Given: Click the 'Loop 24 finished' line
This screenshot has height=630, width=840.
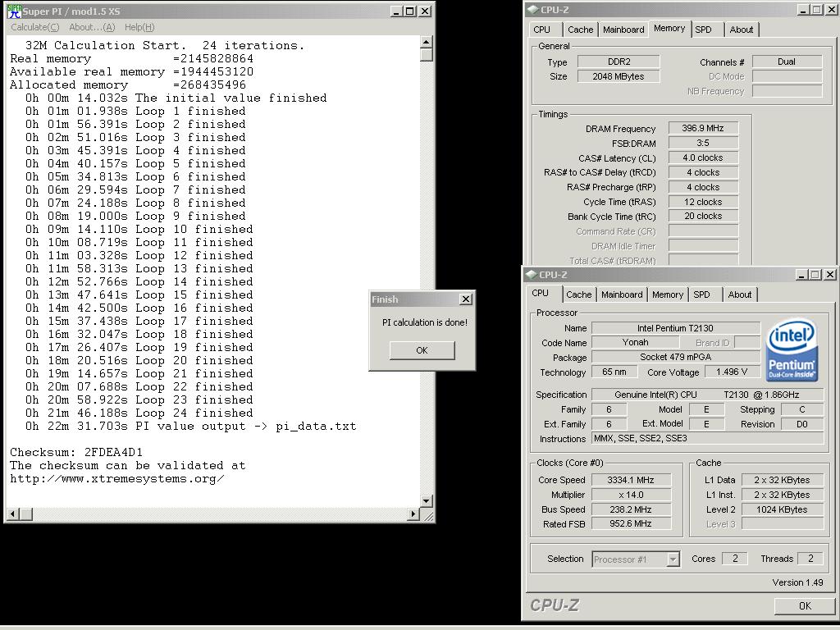Looking at the screenshot, I should click(139, 413).
